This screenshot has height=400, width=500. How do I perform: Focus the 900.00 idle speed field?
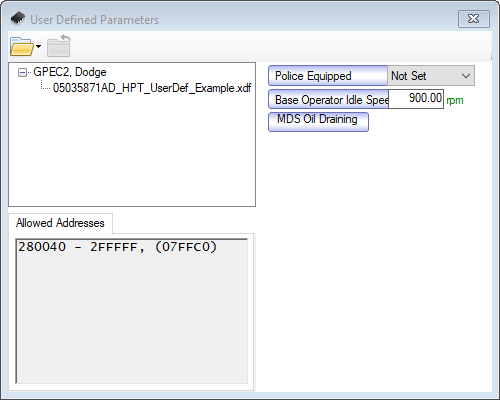click(416, 99)
